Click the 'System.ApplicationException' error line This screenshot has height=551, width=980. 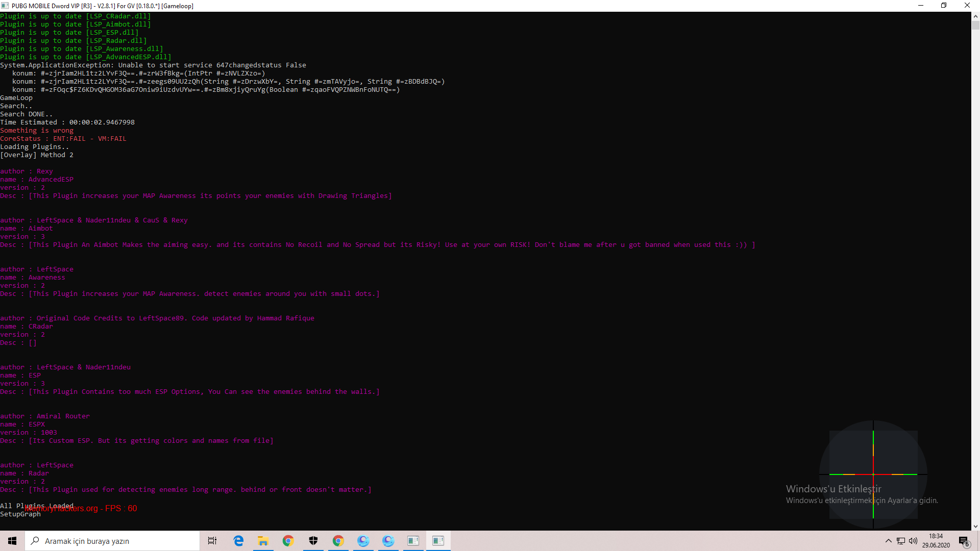point(153,65)
